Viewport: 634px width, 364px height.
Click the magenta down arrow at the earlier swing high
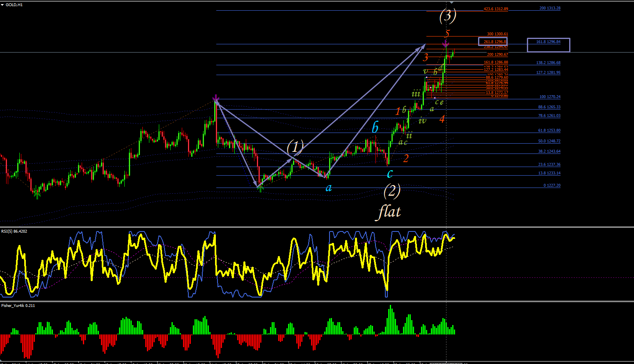tap(216, 98)
